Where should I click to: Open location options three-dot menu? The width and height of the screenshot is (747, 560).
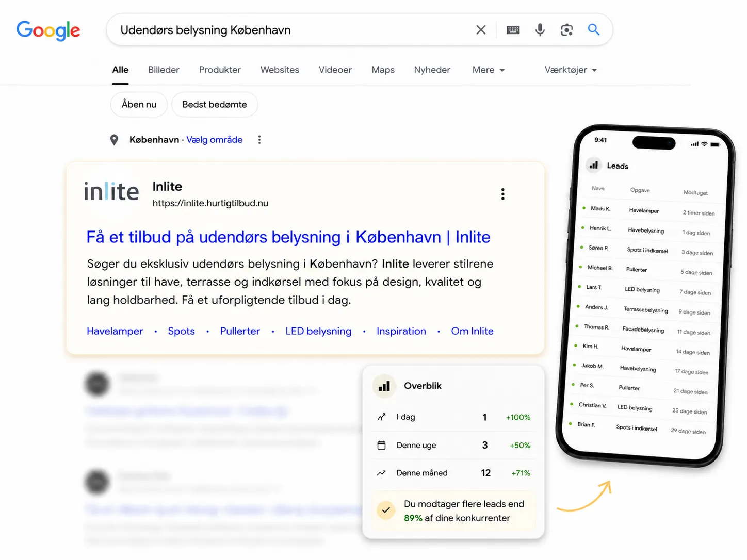click(x=259, y=140)
